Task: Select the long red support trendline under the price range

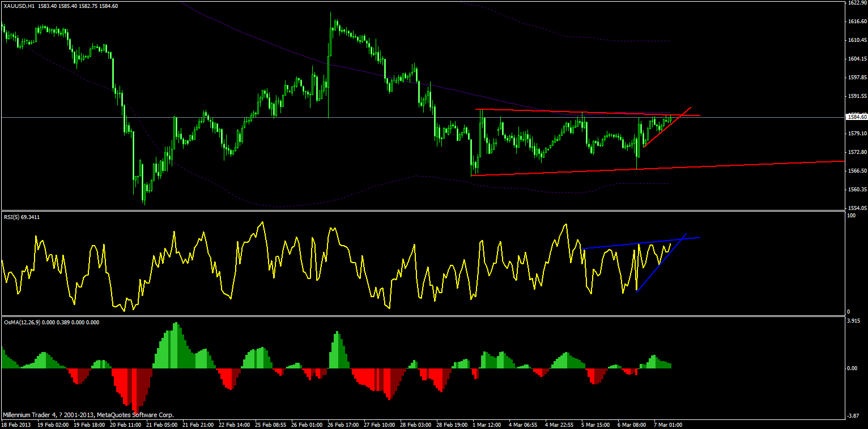Action: tap(657, 168)
